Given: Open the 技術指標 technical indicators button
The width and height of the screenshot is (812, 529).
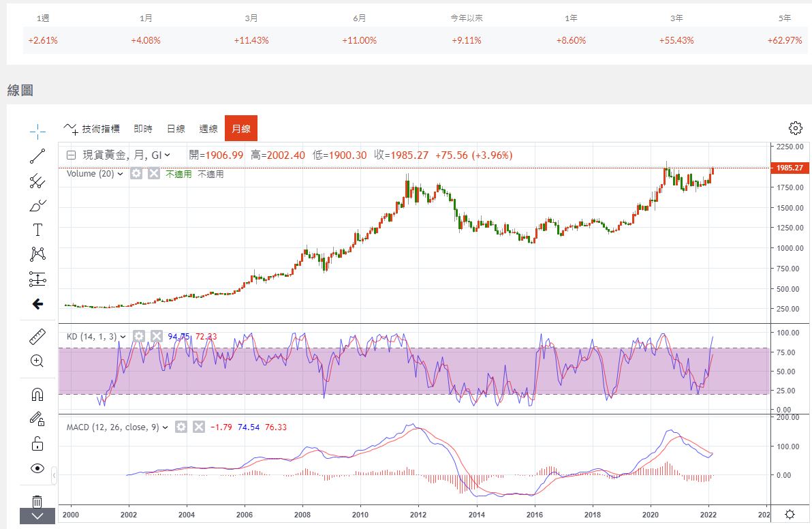Looking at the screenshot, I should [92, 129].
